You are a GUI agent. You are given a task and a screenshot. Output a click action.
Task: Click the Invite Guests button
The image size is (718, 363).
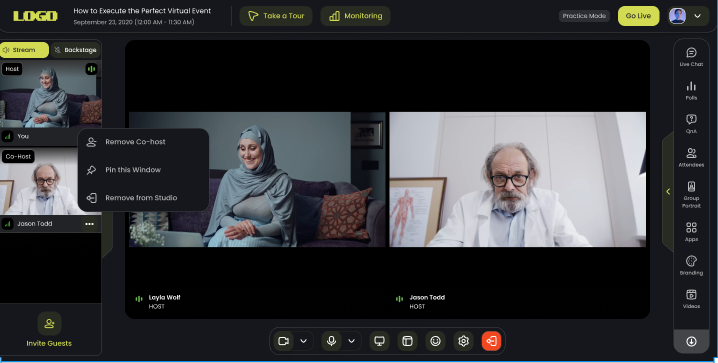(49, 330)
